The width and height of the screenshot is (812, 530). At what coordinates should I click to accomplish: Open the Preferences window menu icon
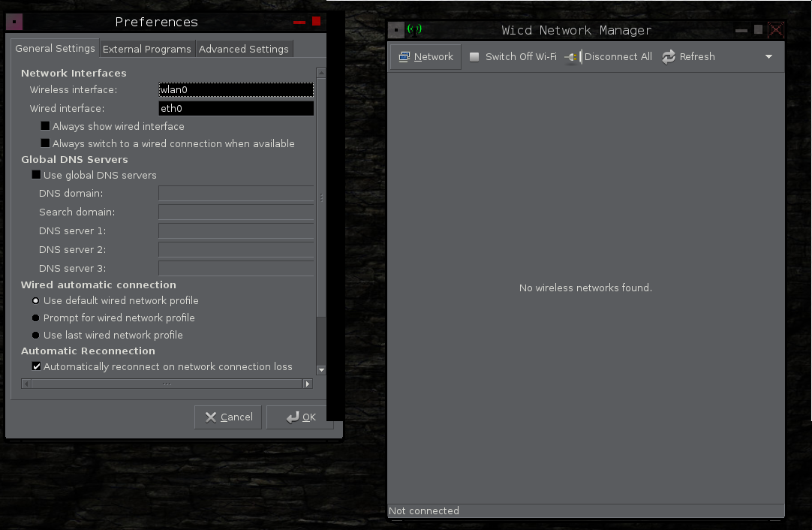click(14, 22)
